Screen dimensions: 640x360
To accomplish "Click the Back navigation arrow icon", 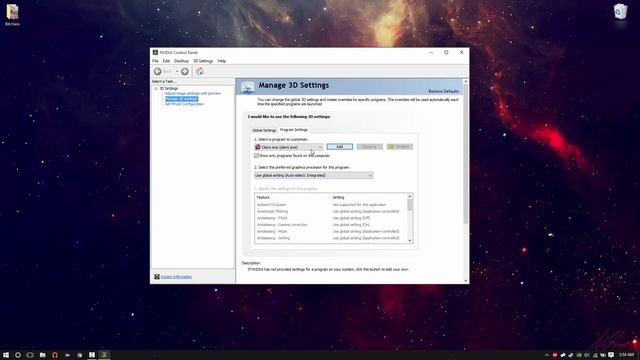I will pyautogui.click(x=158, y=71).
